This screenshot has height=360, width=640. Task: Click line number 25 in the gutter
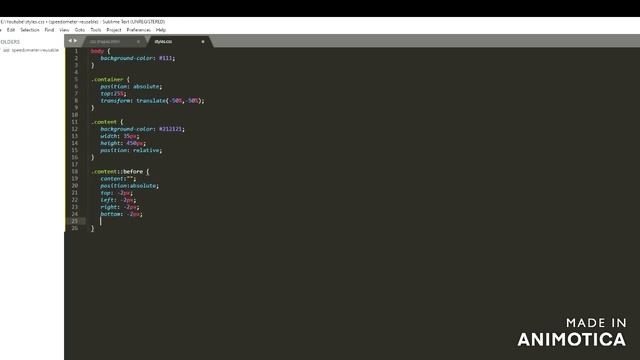click(75, 221)
